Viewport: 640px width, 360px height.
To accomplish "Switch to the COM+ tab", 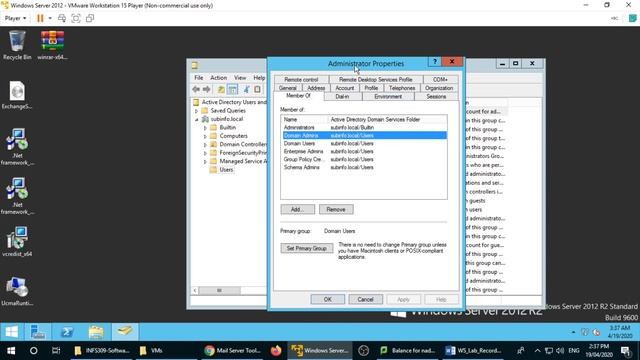I will tap(440, 80).
